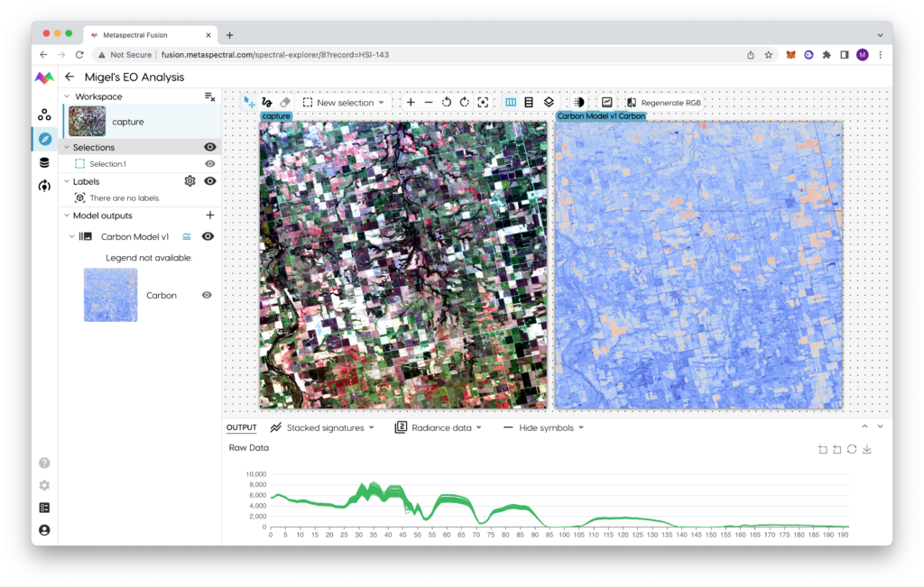Toggle the Labels section eye icon
The width and height of the screenshot is (924, 587).
tap(210, 181)
